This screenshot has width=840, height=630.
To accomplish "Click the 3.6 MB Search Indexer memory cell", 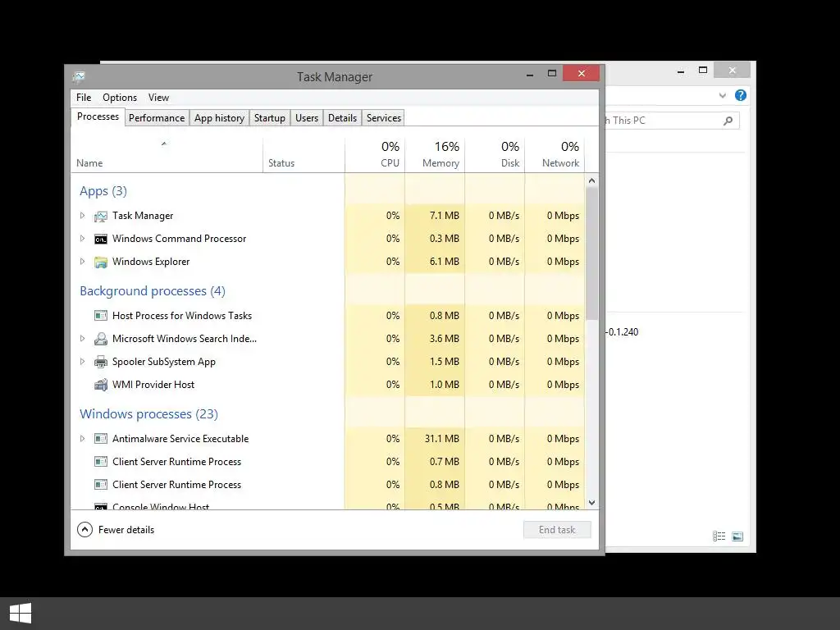I will [435, 339].
